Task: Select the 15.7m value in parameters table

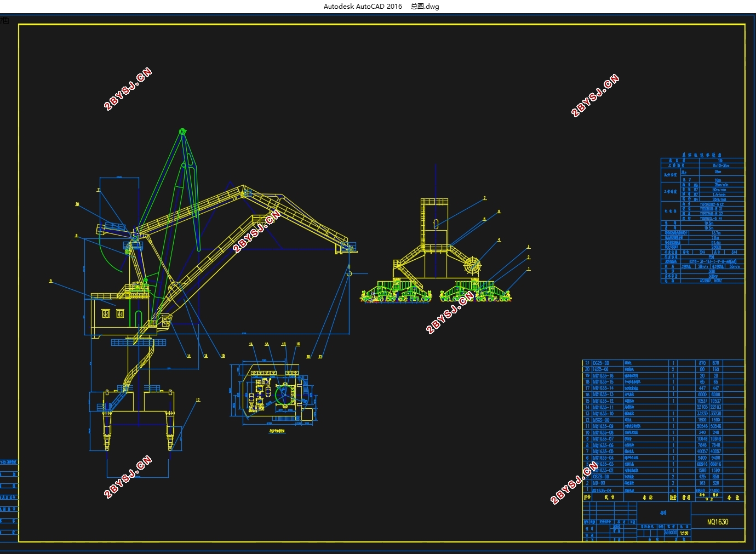Action: point(716,233)
